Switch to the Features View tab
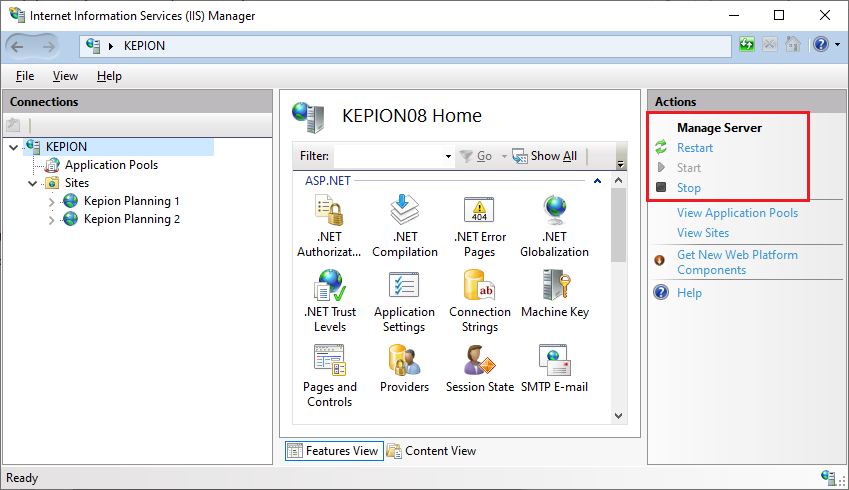 [334, 450]
